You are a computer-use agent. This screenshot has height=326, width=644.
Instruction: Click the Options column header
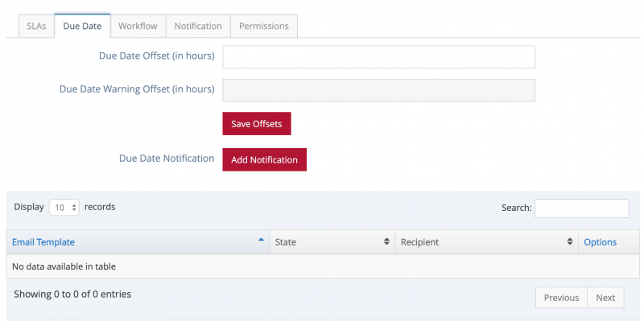pos(600,242)
